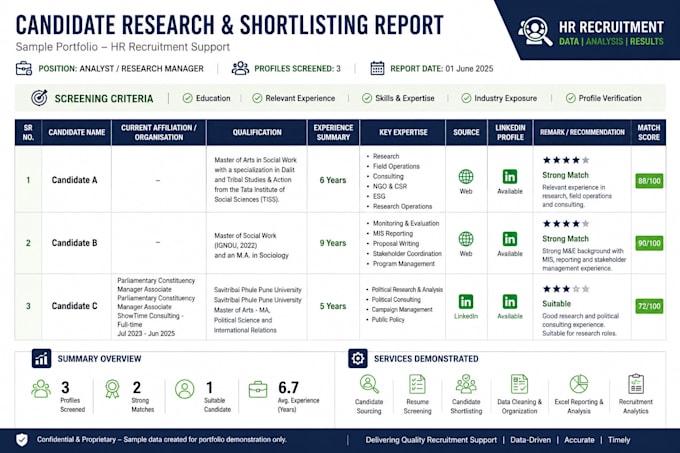The width and height of the screenshot is (680, 453).
Task: Click the gear icon beside Services Demonstrated
Action: click(358, 358)
